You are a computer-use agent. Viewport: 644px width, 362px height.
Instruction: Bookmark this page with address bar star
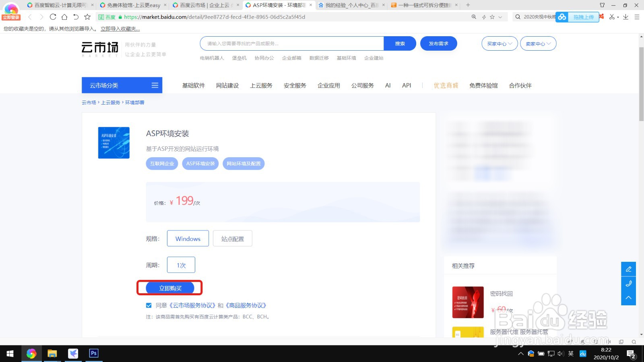(492, 17)
